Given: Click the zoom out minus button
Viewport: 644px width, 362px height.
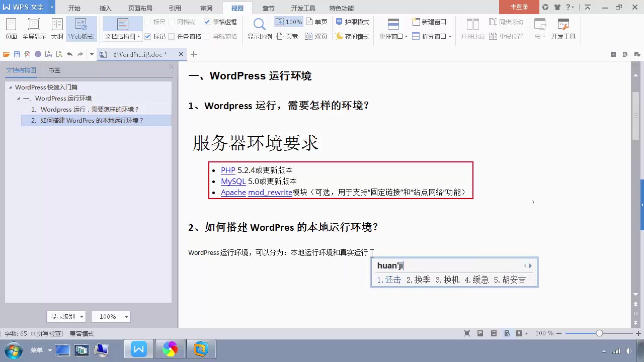Looking at the screenshot, I should [559, 333].
